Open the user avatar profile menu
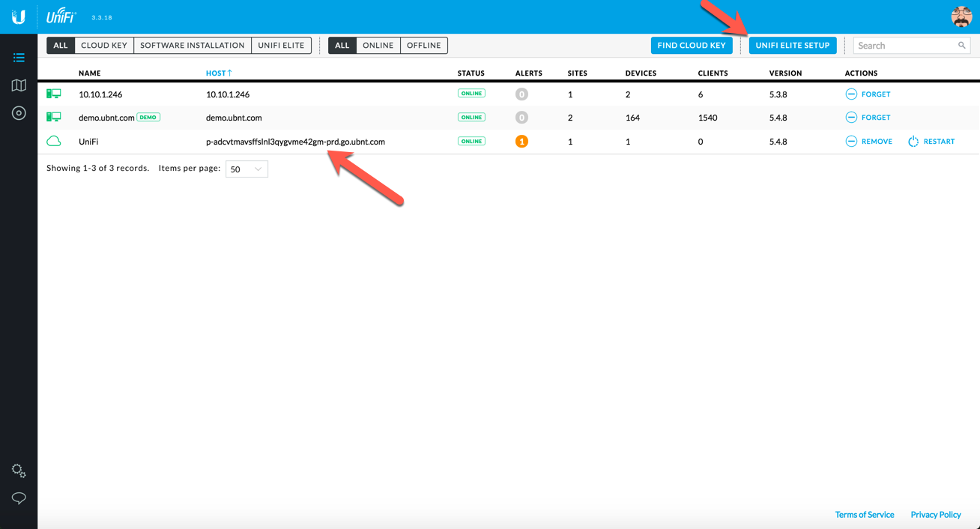 tap(961, 16)
